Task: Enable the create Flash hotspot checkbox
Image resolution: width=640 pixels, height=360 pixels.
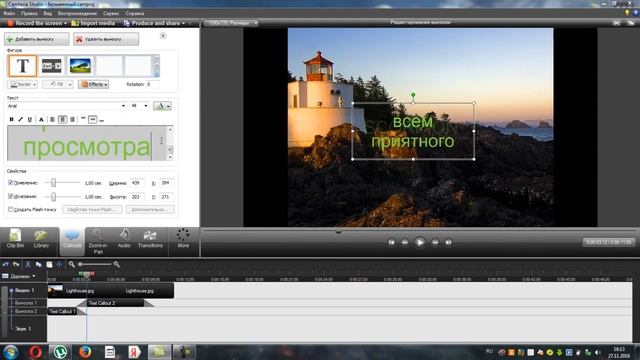Action: (x=11, y=209)
